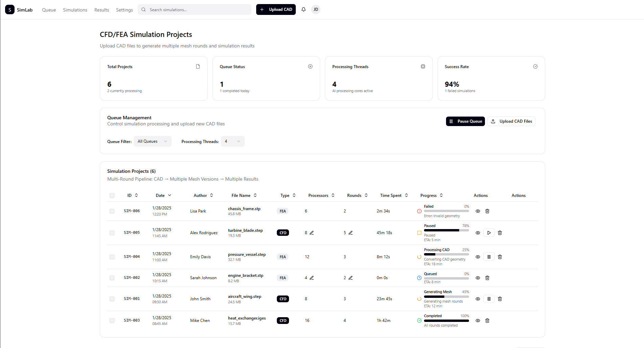
Task: Click the Upload CAD Files button
Action: point(511,121)
